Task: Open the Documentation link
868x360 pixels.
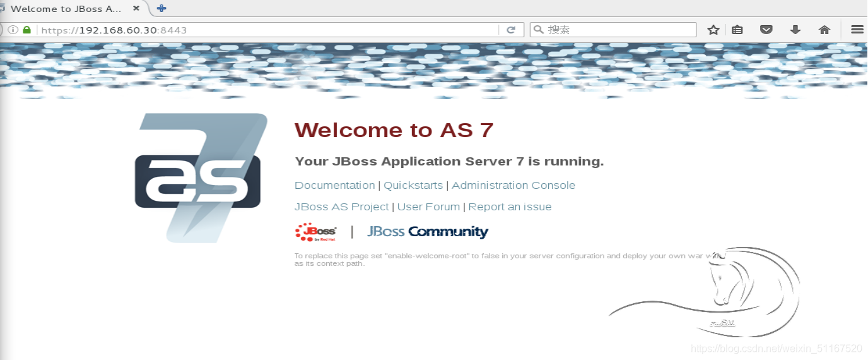Action: coord(334,185)
